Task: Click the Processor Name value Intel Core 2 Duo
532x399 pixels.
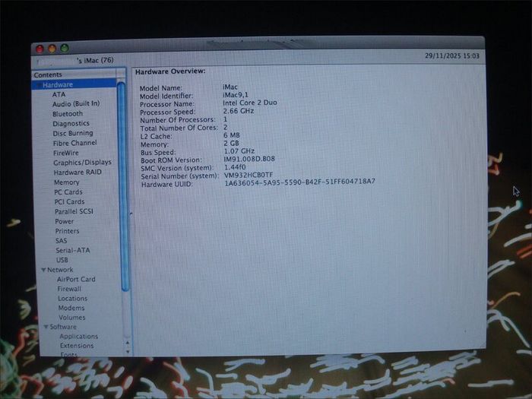Action: pyautogui.click(x=250, y=103)
